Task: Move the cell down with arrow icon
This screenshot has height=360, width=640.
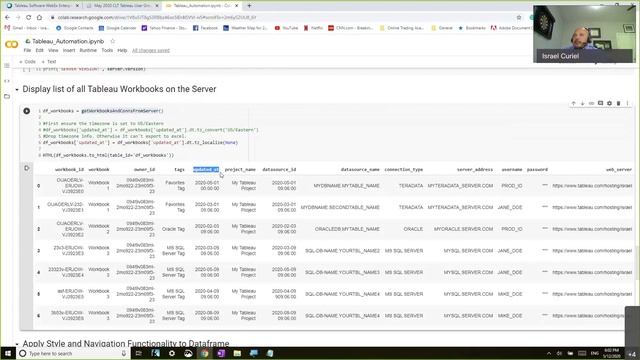Action: (x=582, y=103)
